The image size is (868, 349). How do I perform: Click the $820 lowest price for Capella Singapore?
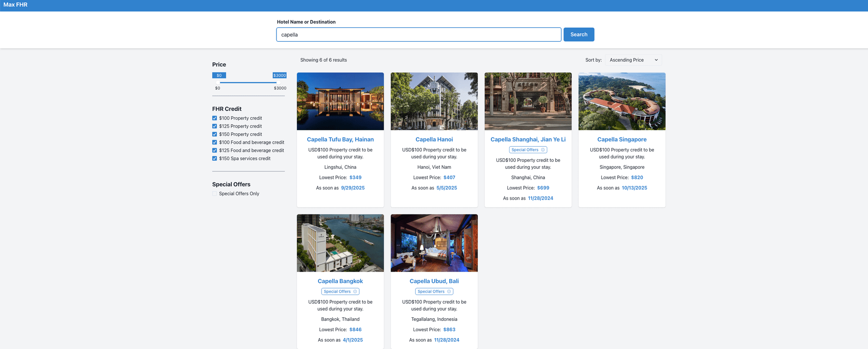[637, 178]
